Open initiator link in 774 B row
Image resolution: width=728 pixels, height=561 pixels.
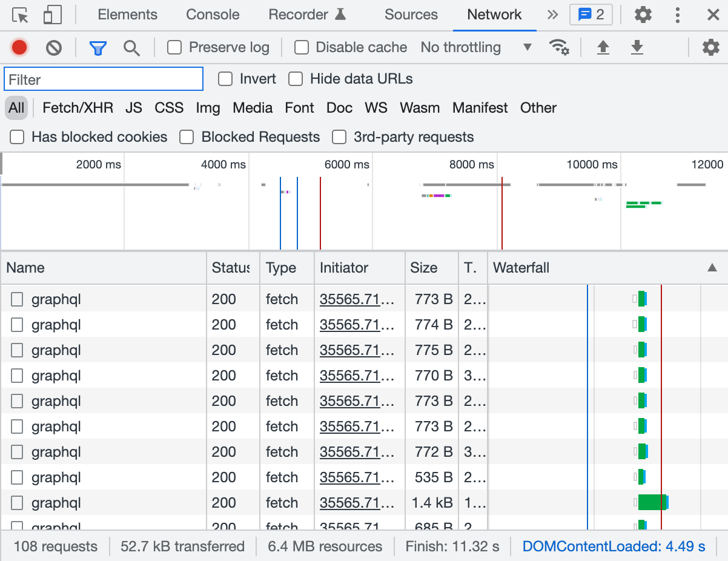(x=357, y=325)
